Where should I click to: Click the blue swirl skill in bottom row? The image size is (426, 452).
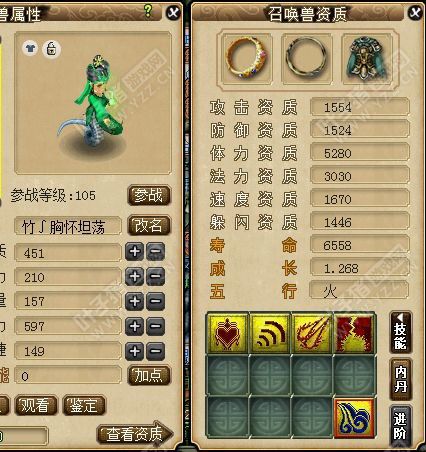coord(354,418)
